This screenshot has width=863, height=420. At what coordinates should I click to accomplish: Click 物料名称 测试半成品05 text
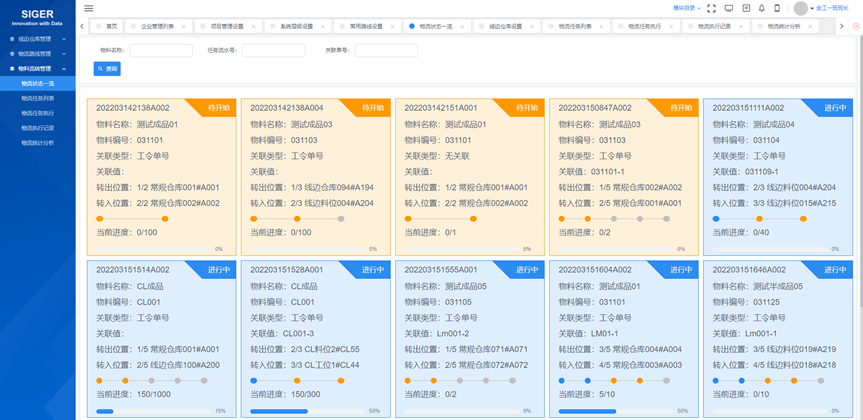pyautogui.click(x=758, y=286)
